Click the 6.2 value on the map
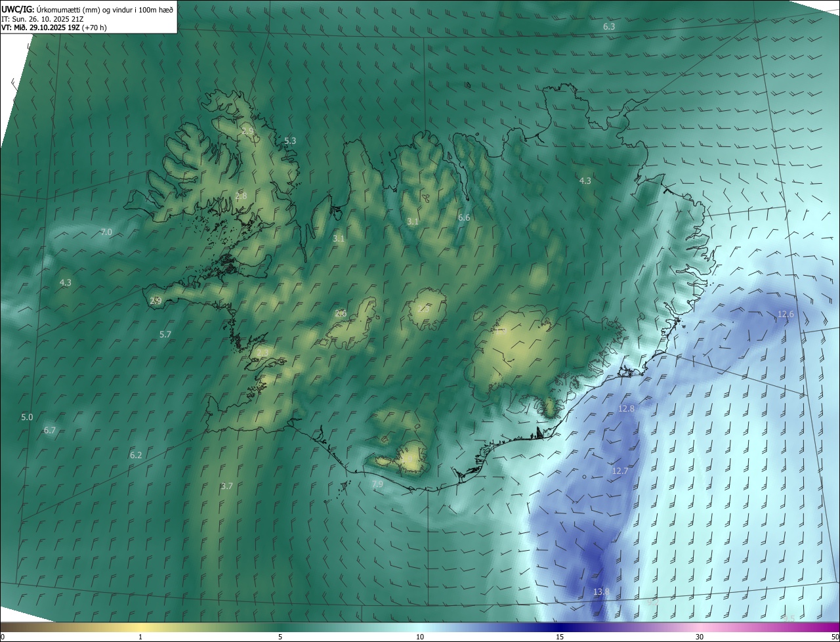 (136, 455)
